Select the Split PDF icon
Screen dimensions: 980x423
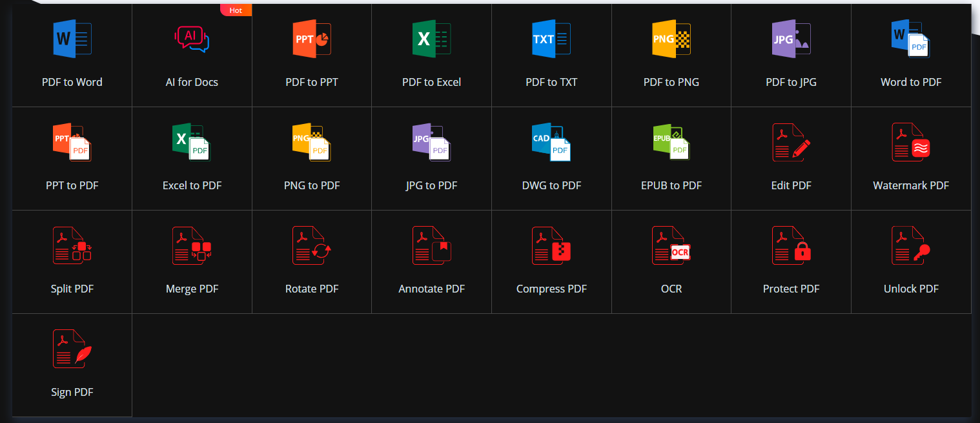tap(72, 245)
